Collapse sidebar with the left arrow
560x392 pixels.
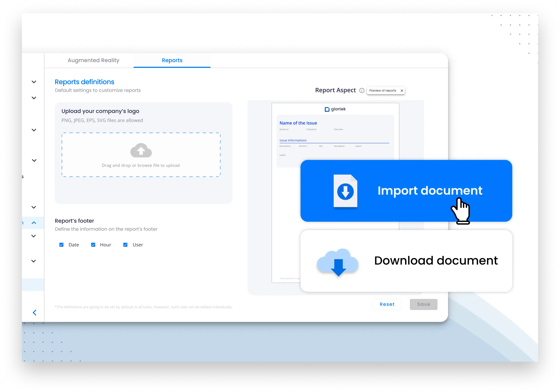35,313
